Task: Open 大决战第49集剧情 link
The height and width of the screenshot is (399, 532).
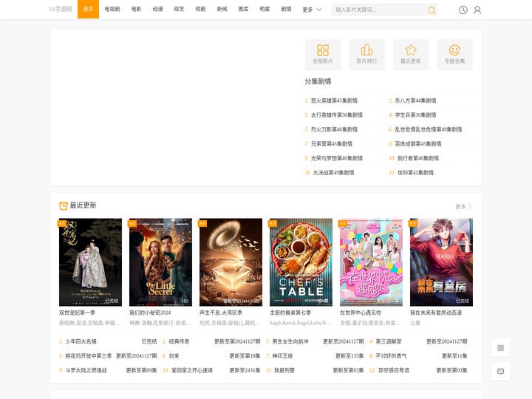Action: (333, 173)
